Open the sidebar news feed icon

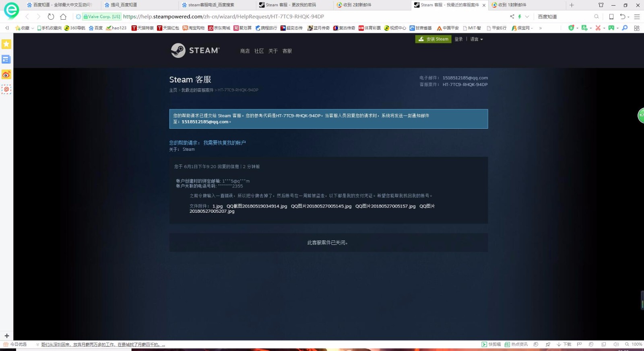point(6,60)
